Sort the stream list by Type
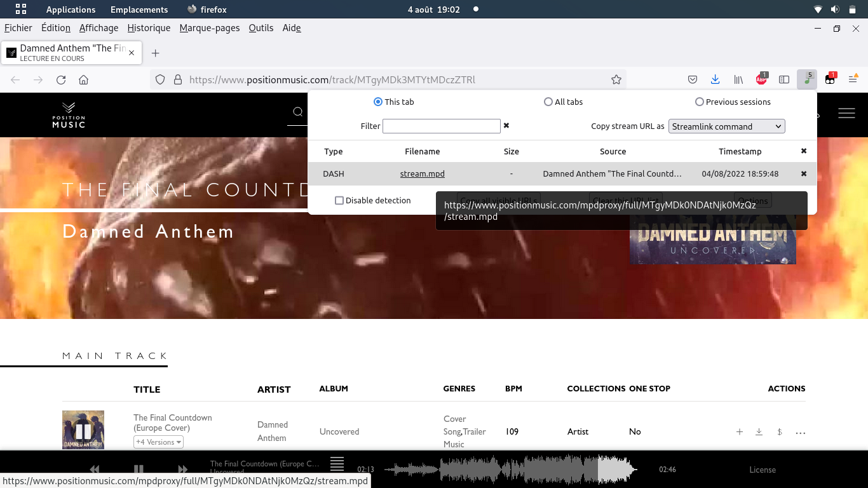868x488 pixels. point(334,151)
